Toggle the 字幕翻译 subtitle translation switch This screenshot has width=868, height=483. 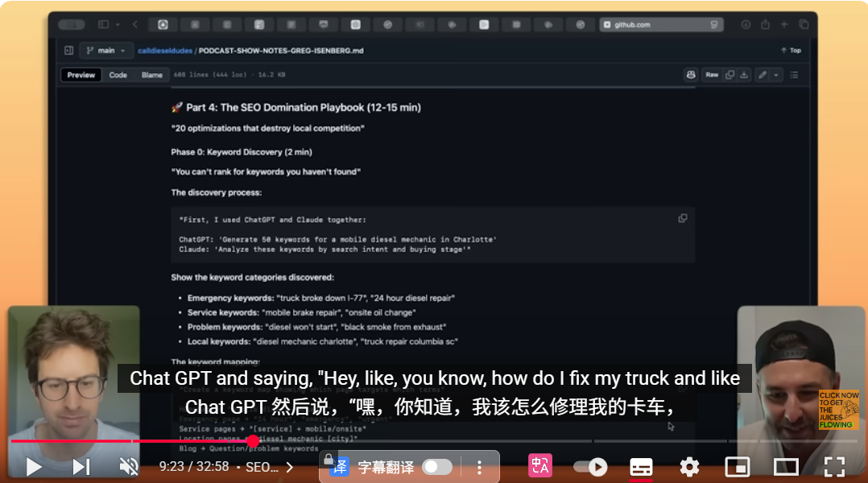[437, 467]
